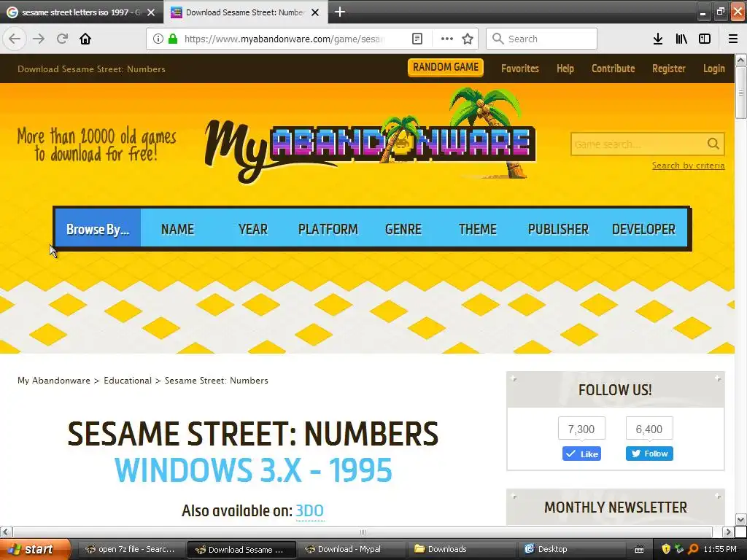The image size is (747, 560).
Task: Click the shield icon in system tray
Action: (x=665, y=549)
